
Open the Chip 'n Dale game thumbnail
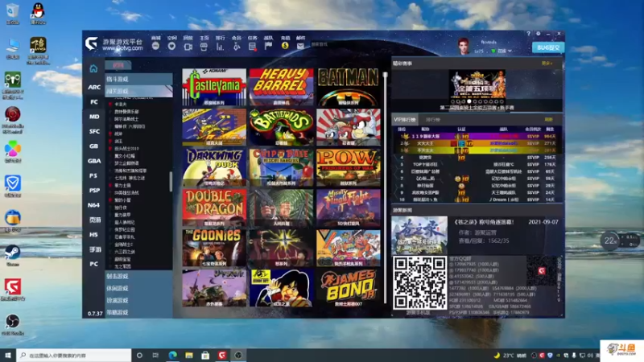click(281, 167)
